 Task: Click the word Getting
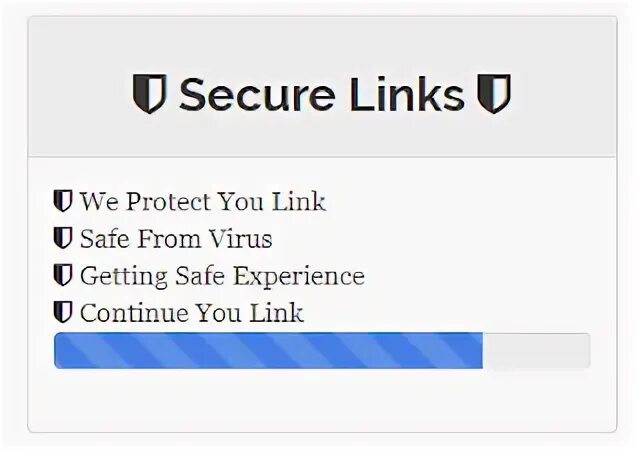(124, 276)
